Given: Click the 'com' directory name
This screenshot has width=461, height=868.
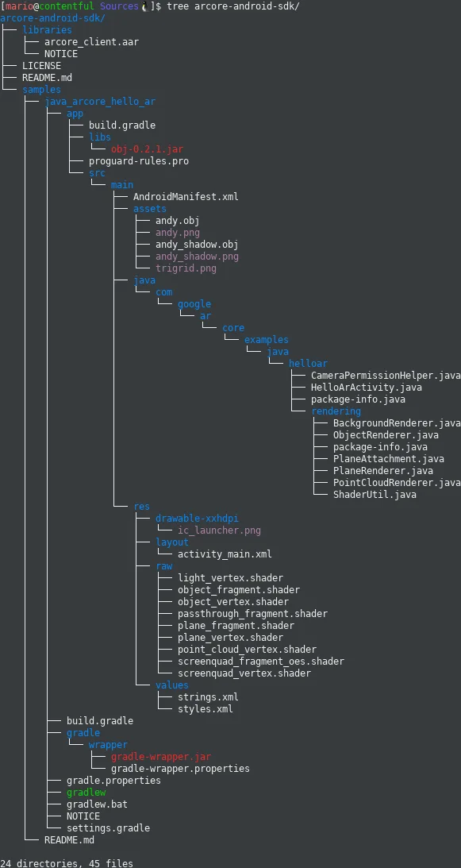Looking at the screenshot, I should point(163,293).
